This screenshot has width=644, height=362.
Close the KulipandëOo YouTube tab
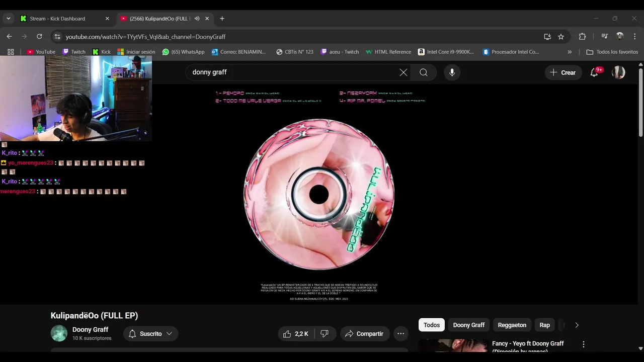(207, 19)
